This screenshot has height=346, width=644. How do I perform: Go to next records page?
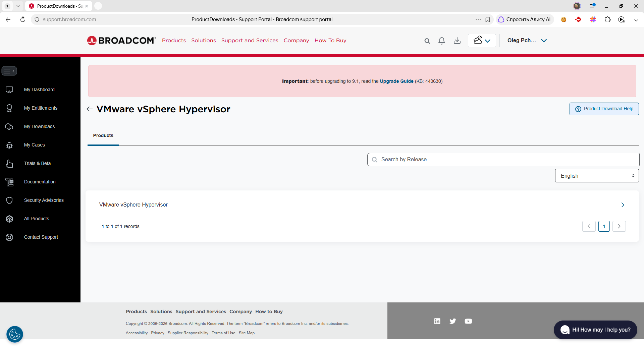(x=619, y=226)
